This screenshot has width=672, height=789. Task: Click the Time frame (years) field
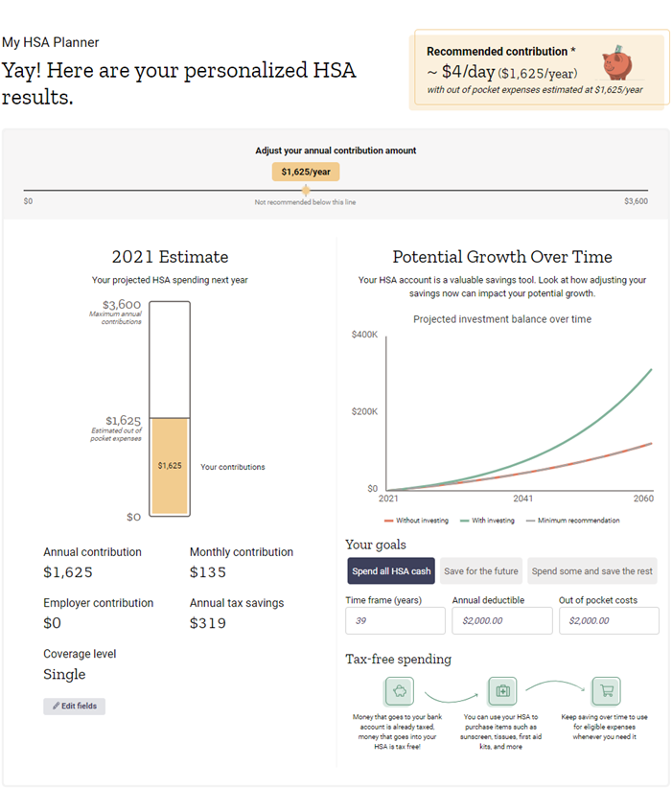point(395,620)
